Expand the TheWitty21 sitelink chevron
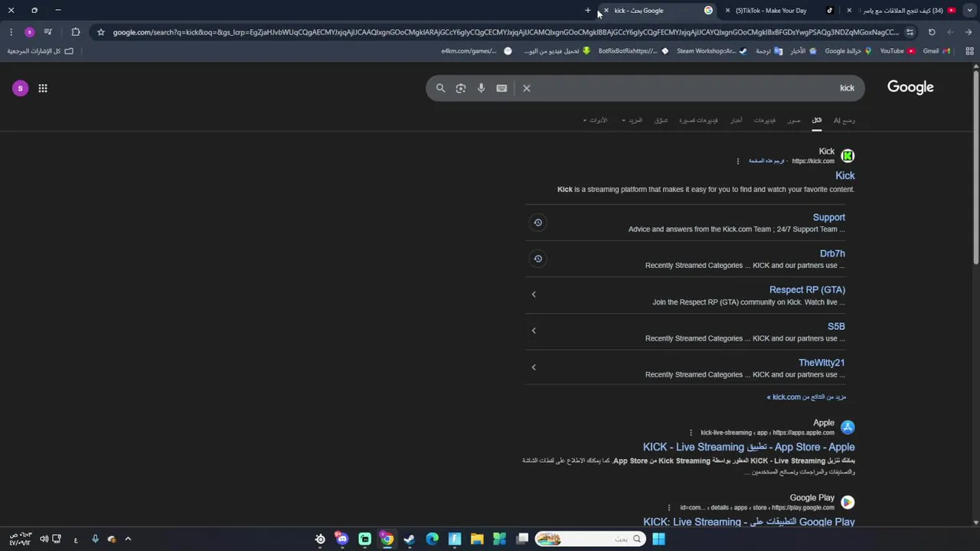 [534, 367]
